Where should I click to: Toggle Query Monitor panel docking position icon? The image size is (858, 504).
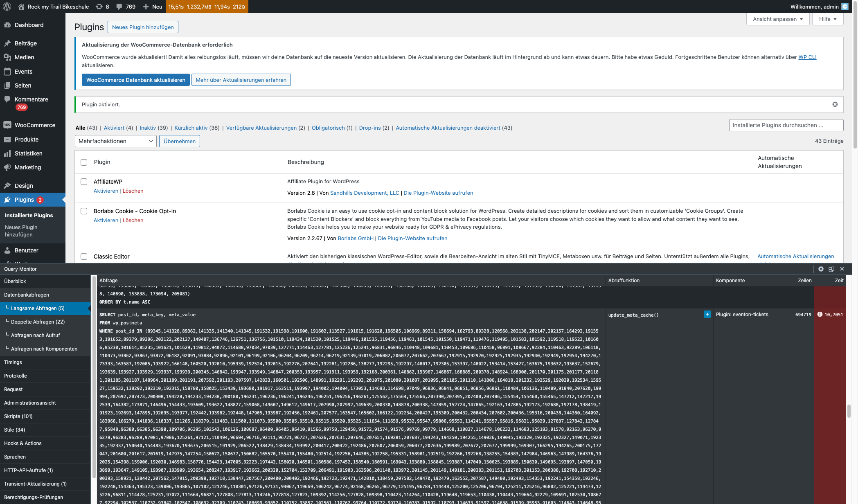click(831, 269)
